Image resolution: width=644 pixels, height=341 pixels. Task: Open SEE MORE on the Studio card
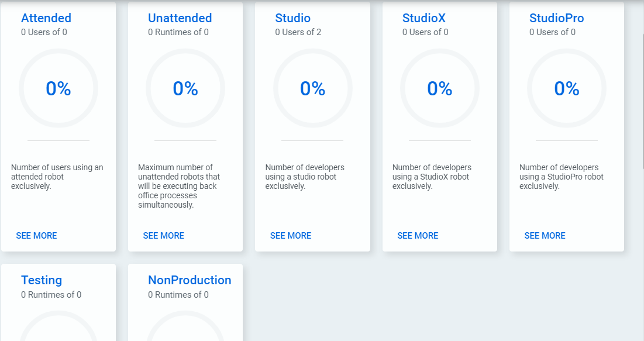click(x=291, y=236)
